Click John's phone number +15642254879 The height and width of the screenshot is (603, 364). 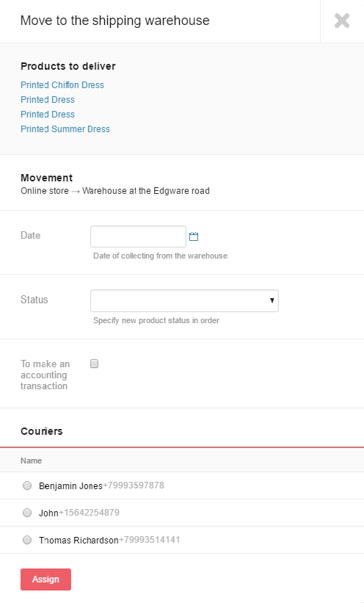point(89,513)
